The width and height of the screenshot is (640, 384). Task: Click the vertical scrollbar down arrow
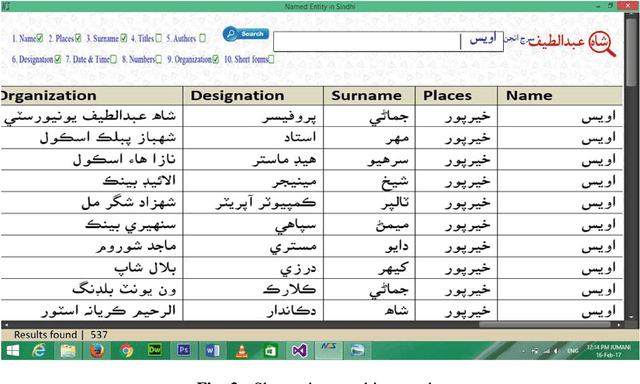tap(631, 316)
